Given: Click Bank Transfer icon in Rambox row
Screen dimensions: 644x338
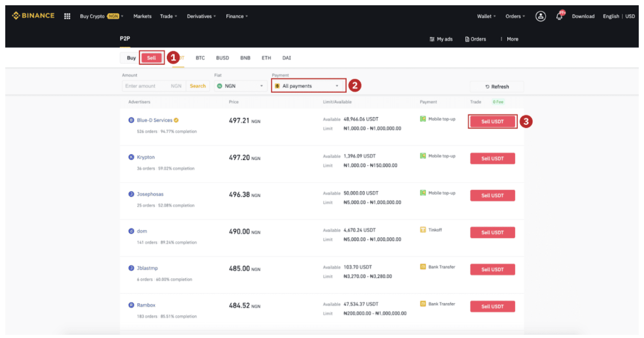Looking at the screenshot, I should (x=423, y=304).
